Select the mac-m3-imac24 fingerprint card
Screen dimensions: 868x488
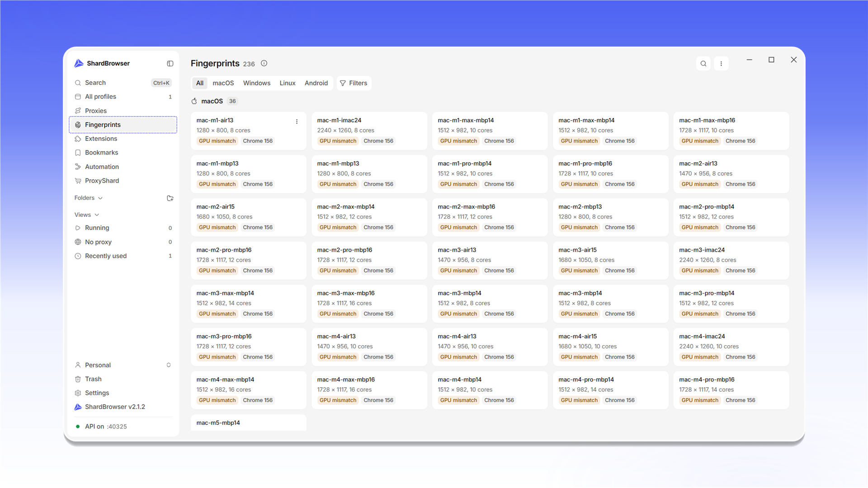coord(731,260)
